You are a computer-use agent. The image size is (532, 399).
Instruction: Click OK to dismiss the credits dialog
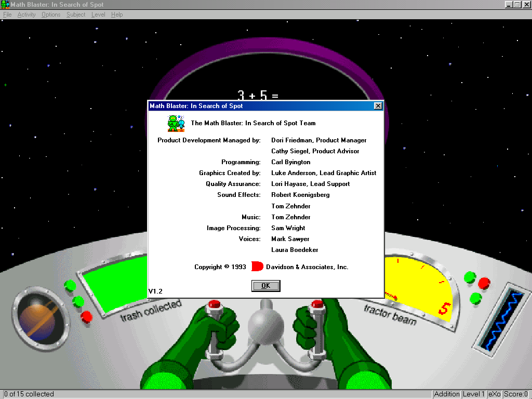click(x=265, y=286)
